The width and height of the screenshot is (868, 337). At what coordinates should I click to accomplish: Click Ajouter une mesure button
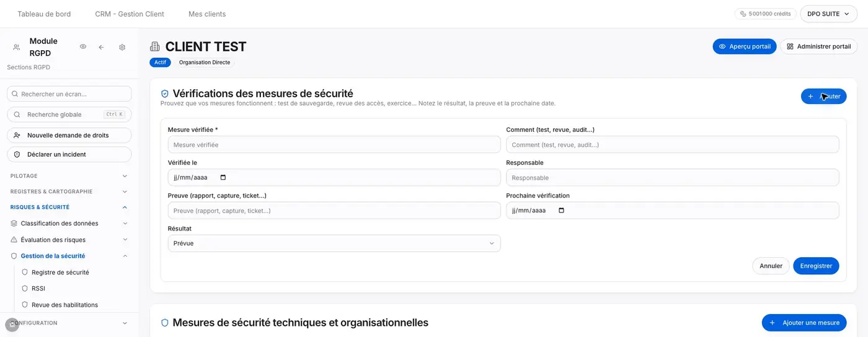(804, 323)
